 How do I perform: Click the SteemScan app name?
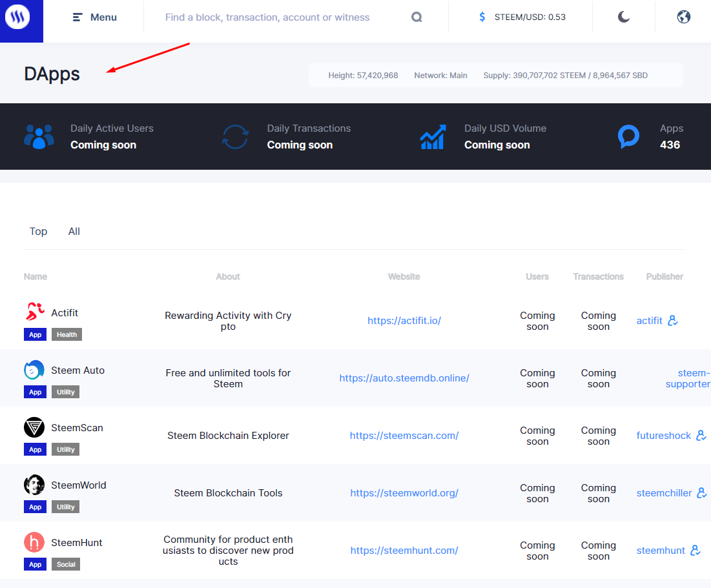[x=77, y=427]
